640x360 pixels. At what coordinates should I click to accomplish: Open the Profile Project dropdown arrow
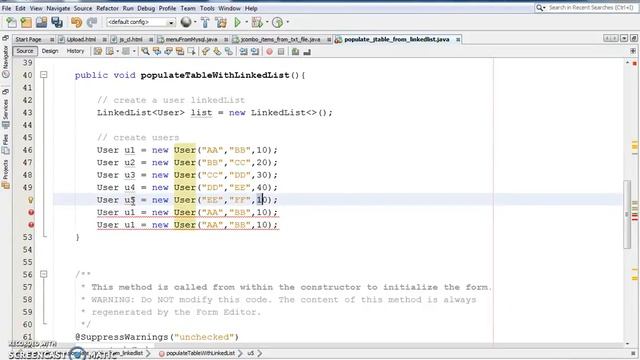coord(287,22)
